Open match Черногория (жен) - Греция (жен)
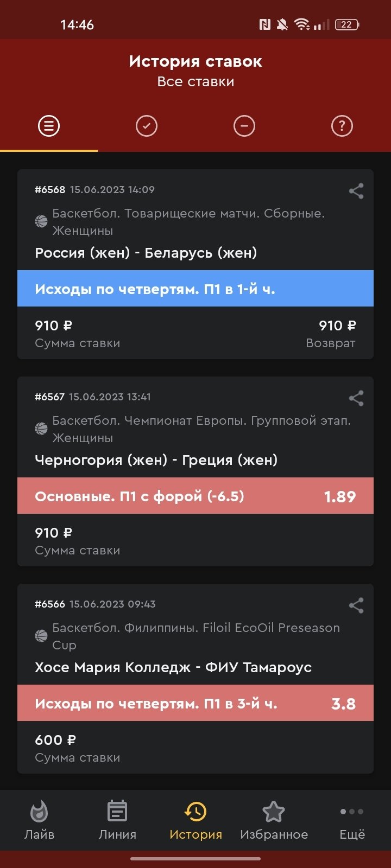 (x=156, y=460)
